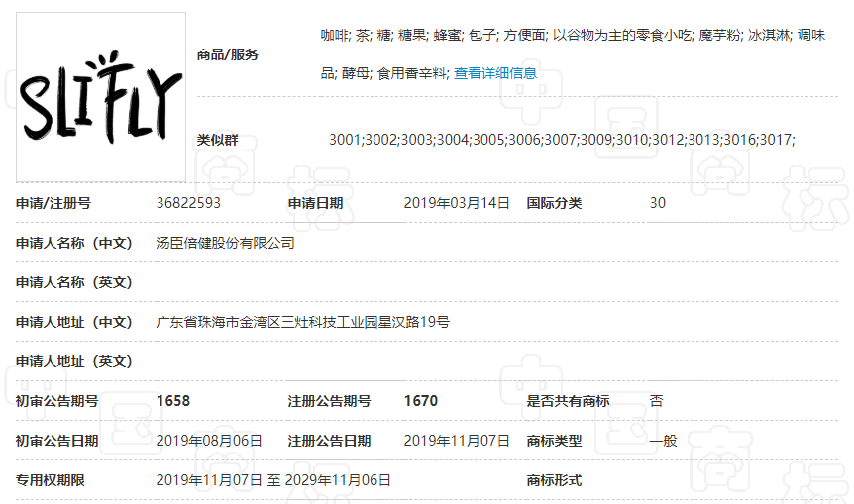
Task: Select registration announcement date 2019年11月07日
Action: 457,441
